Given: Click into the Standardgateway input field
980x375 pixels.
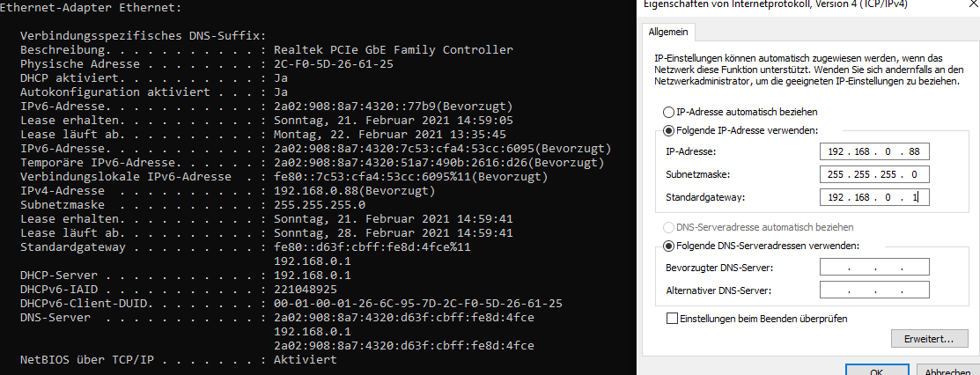Looking at the screenshot, I should (874, 197).
